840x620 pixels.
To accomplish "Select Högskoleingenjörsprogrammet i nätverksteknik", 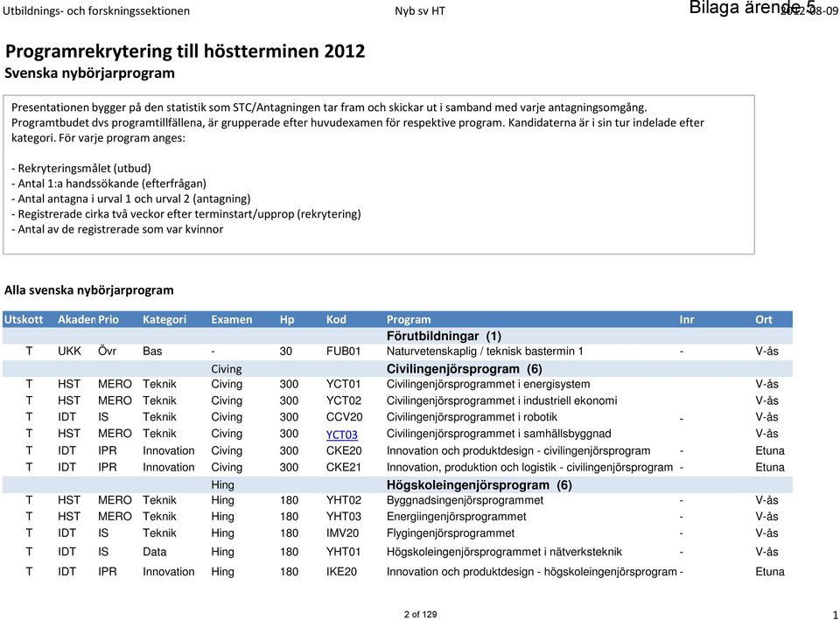I will click(504, 552).
